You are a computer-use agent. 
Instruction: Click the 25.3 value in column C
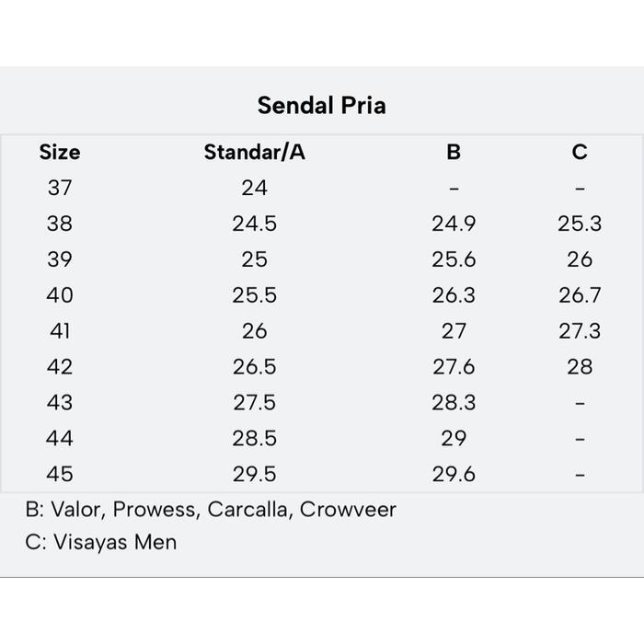580,224
